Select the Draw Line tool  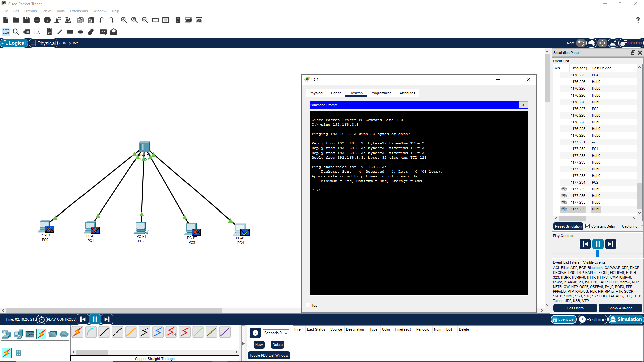60,32
